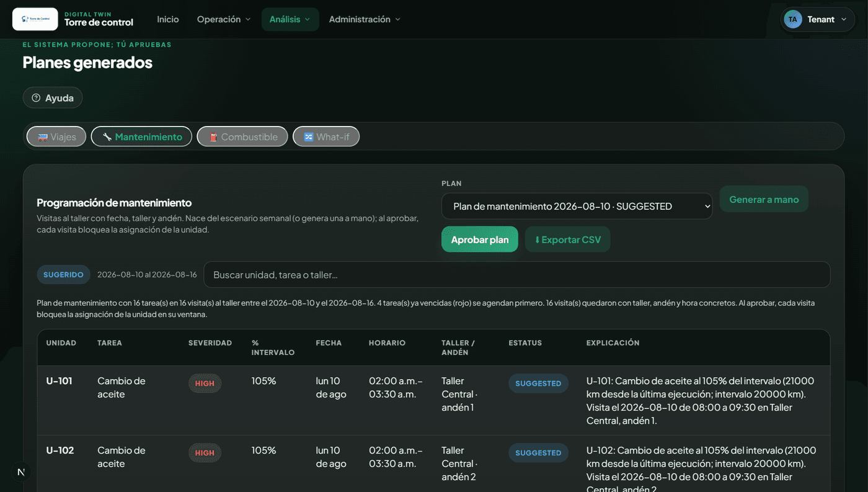Expand the Administración menu
The width and height of the screenshot is (868, 492).
[x=365, y=19]
